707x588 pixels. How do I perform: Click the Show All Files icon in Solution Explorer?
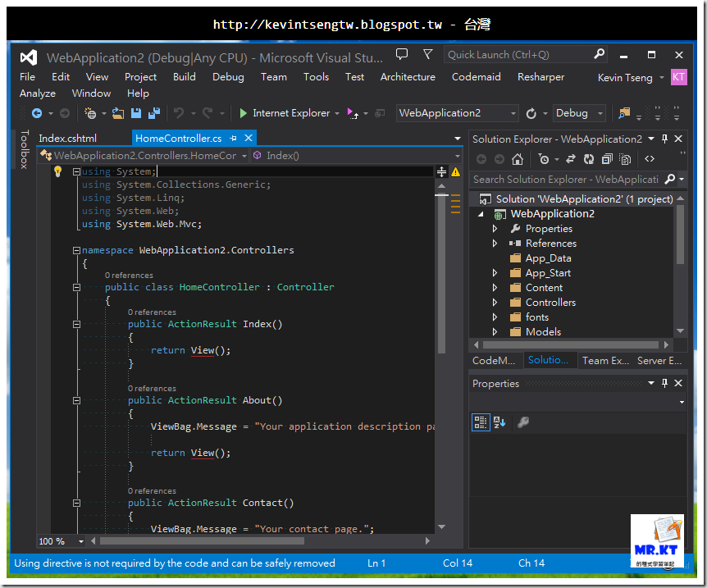pos(625,159)
